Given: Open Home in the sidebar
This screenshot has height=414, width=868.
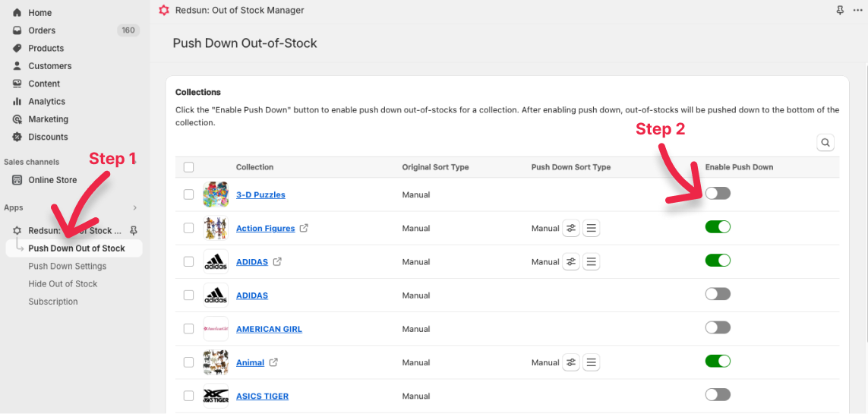Looking at the screenshot, I should tap(39, 13).
